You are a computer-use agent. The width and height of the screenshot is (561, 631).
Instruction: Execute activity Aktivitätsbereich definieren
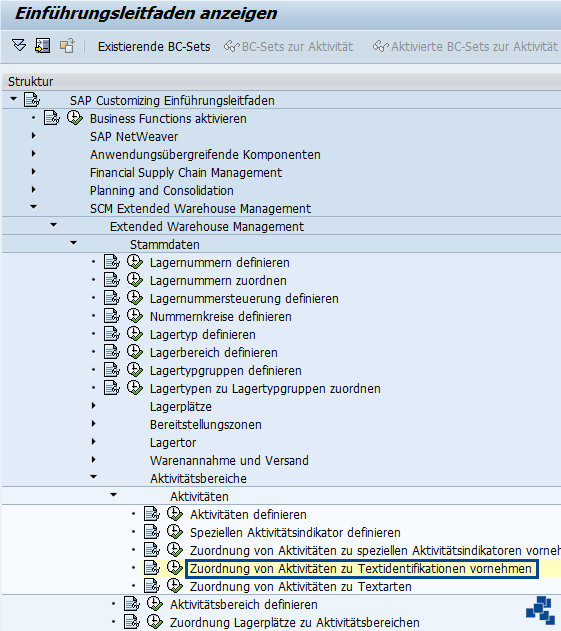(x=155, y=604)
